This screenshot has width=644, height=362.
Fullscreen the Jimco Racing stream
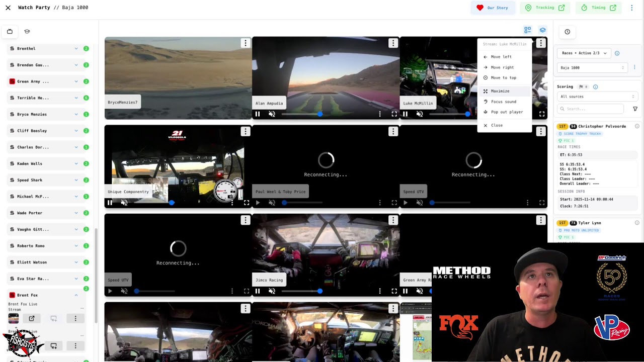click(x=394, y=291)
